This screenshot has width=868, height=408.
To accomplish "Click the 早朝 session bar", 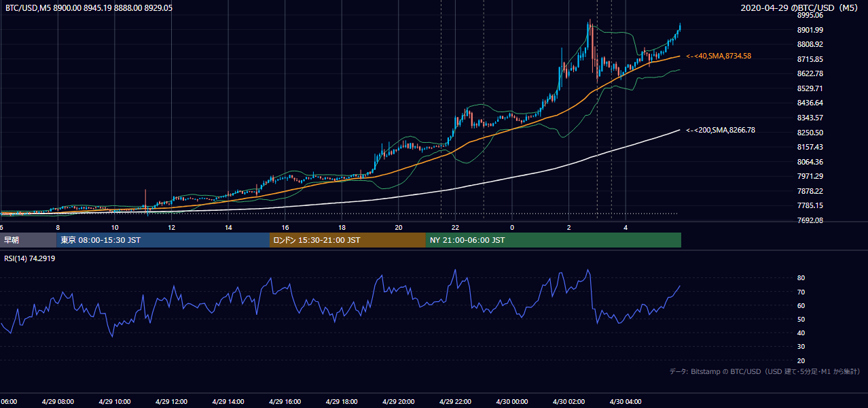I will 28,240.
